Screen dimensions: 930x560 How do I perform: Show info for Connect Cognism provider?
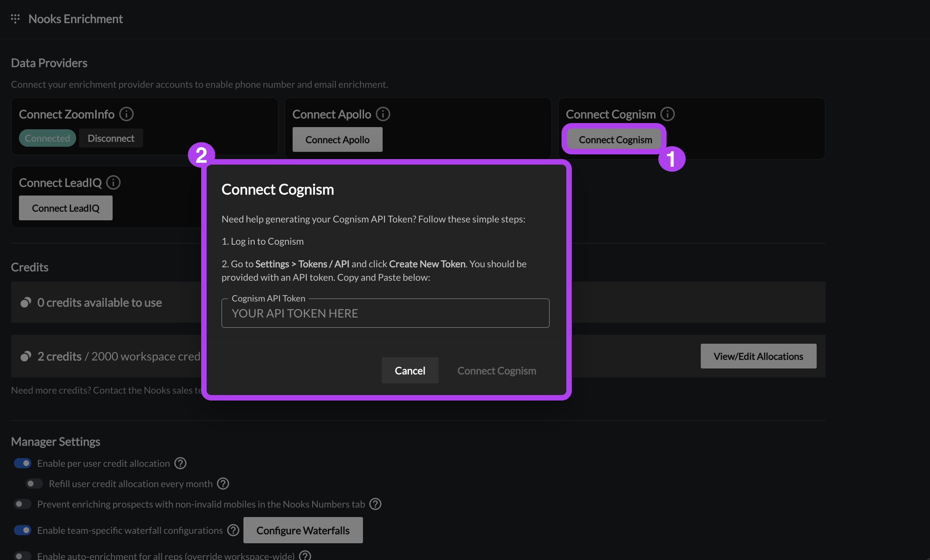[x=667, y=114]
